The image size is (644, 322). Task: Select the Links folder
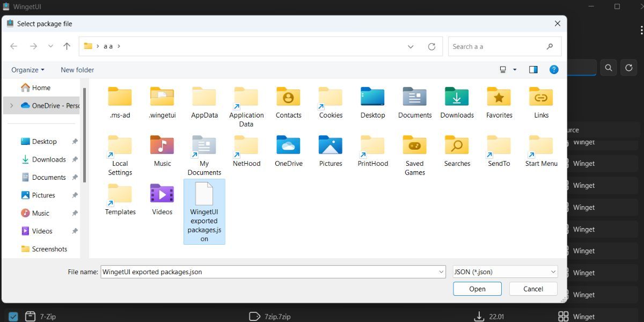coord(541,103)
